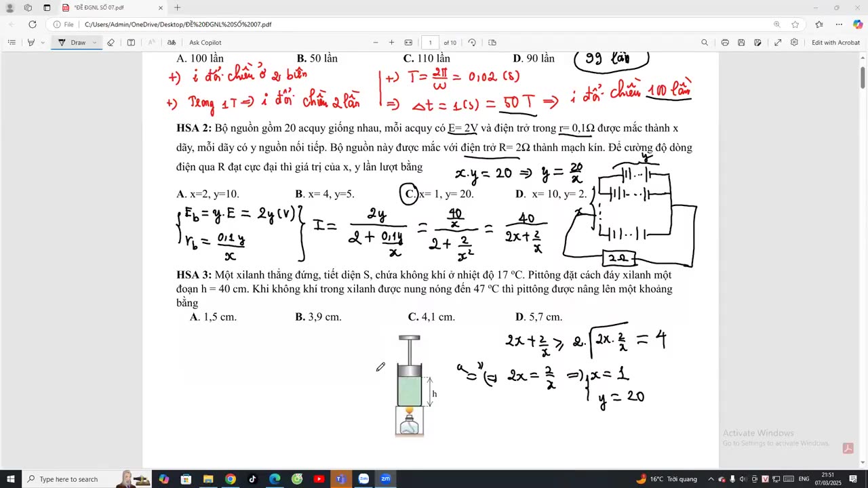
Task: Open browser profile icon
Action: (x=9, y=7)
